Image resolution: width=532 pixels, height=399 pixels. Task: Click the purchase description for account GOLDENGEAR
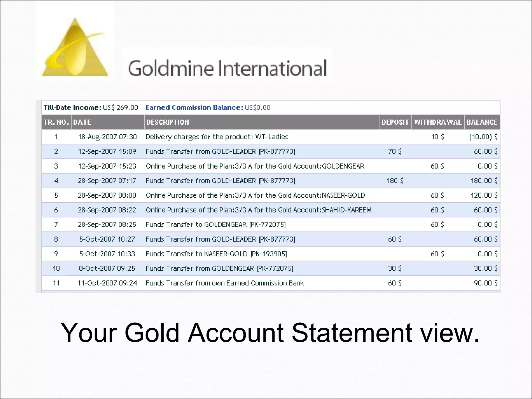pos(255,166)
